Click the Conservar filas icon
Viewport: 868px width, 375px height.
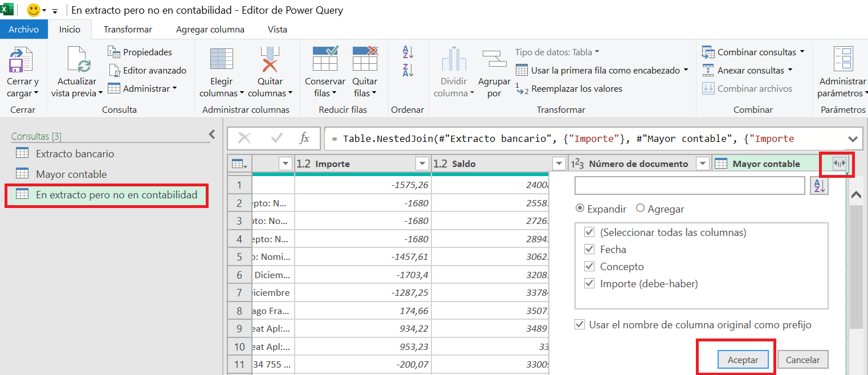325,59
